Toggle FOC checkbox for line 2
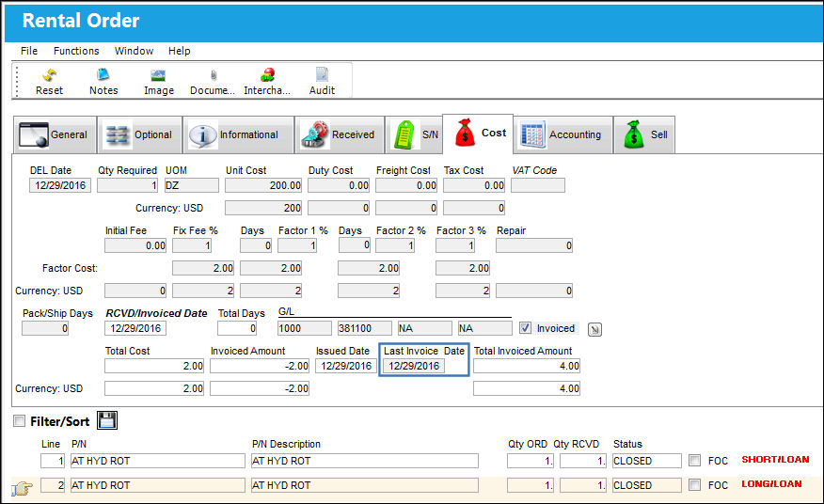 [x=694, y=484]
